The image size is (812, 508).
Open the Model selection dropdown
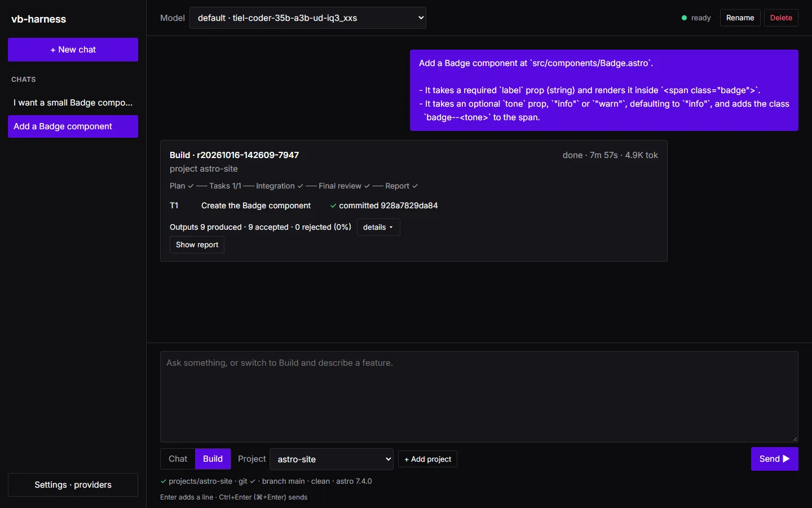[308, 18]
